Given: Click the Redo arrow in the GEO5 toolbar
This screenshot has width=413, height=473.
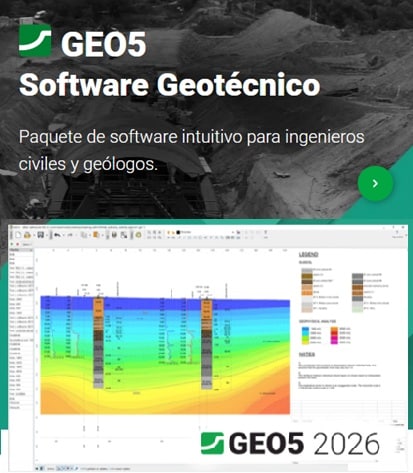Looking at the screenshot, I should (x=70, y=235).
